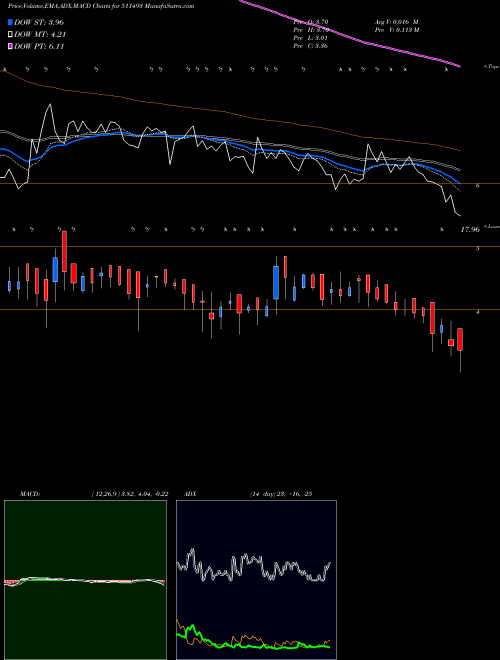
Task: Select the 'DOW MT: 4.21' legend label
Action: (40, 35)
